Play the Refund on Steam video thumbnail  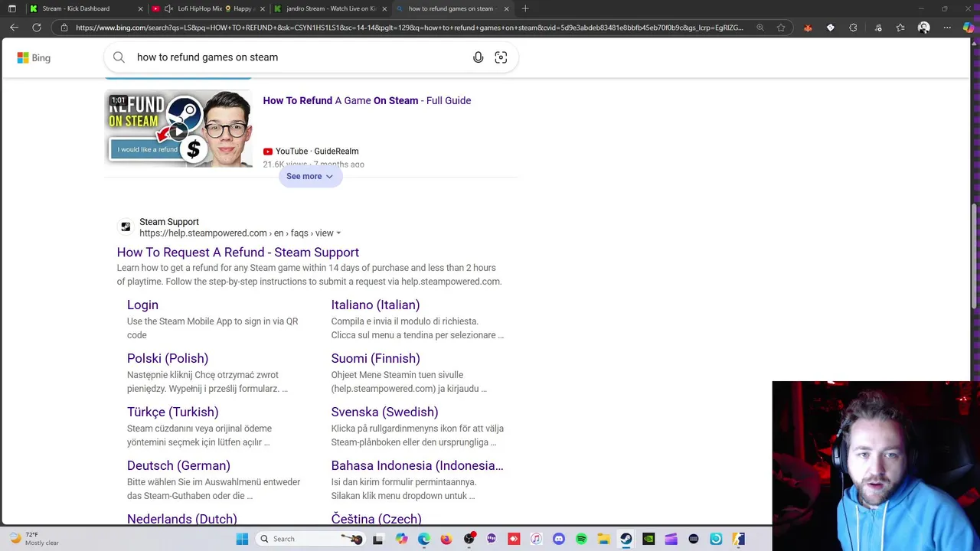(x=178, y=129)
